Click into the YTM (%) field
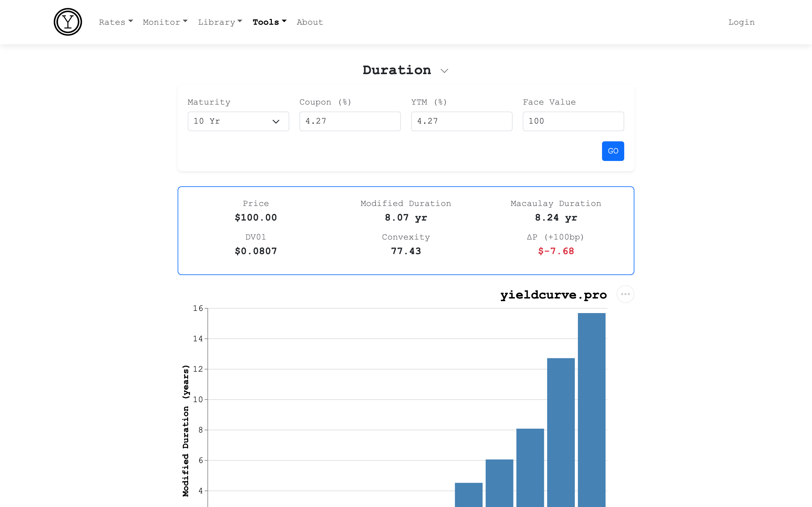Image resolution: width=812 pixels, height=507 pixels. click(462, 121)
